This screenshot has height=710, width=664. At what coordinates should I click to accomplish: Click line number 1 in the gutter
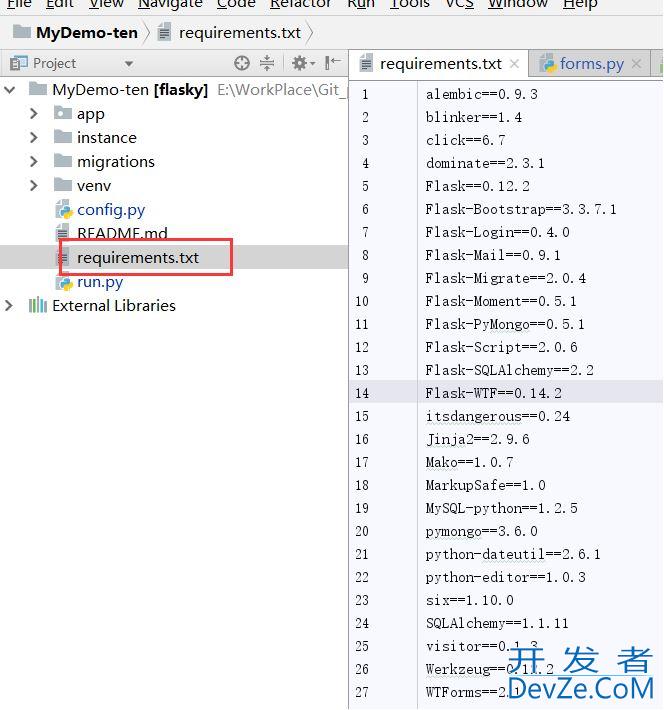(x=365, y=94)
